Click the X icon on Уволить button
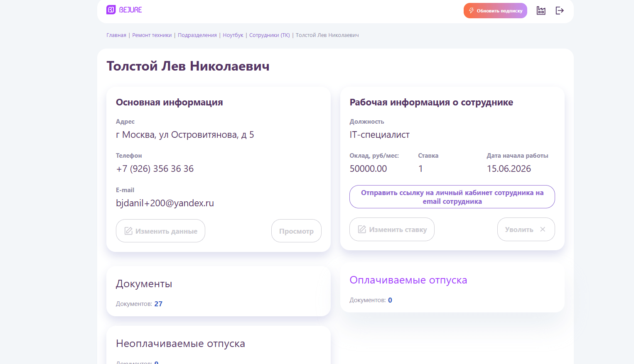 click(x=543, y=229)
